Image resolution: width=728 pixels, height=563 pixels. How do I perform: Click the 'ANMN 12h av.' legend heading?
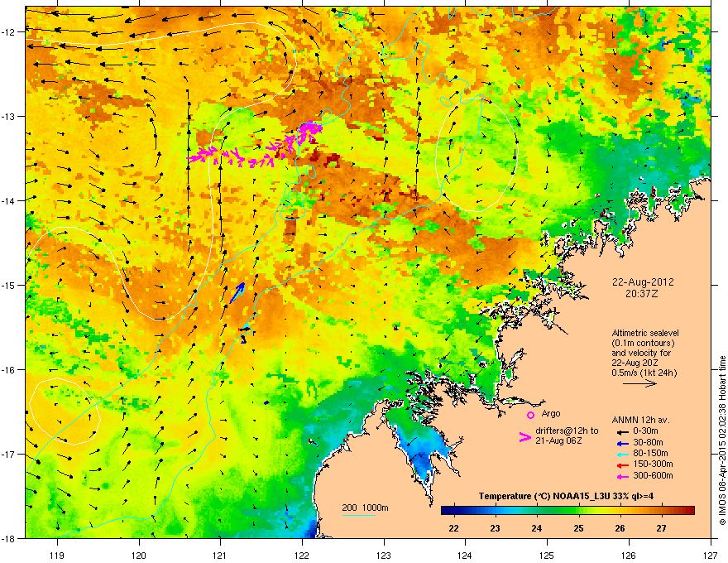coord(640,420)
